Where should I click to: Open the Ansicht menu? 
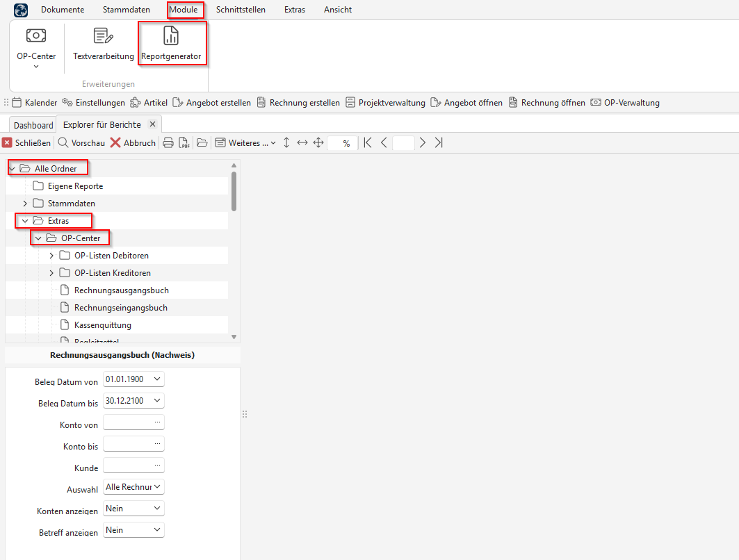click(x=337, y=10)
